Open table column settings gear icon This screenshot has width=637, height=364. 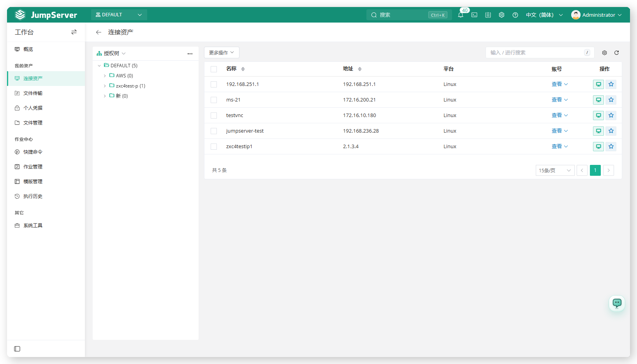click(x=604, y=53)
